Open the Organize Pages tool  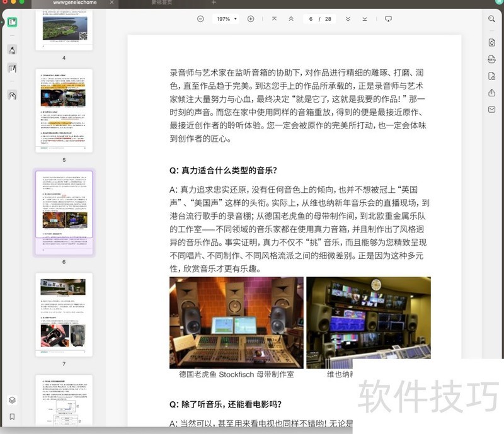12,95
